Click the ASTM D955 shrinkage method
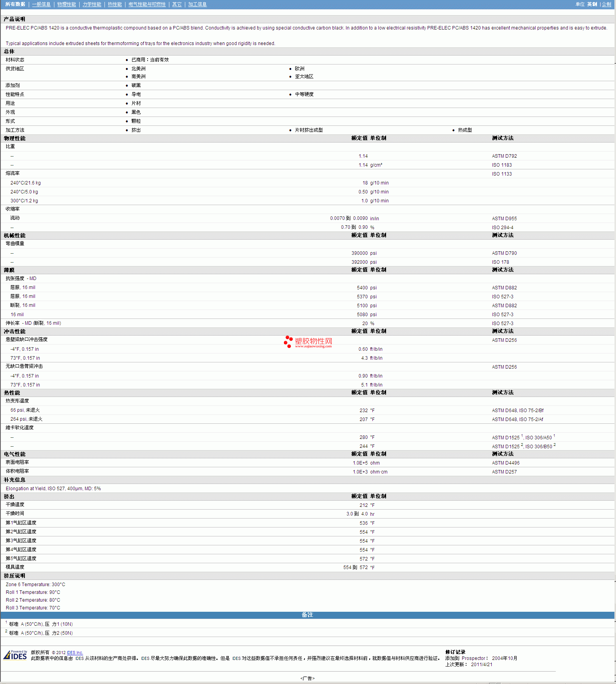This screenshot has width=616, height=684. click(504, 219)
